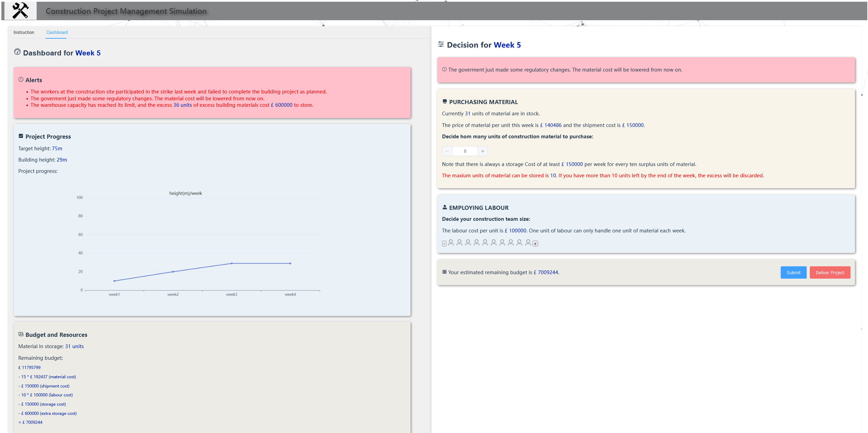Click the dashboard gauge icon beside heading
The width and height of the screenshot is (868, 433).
(x=17, y=52)
